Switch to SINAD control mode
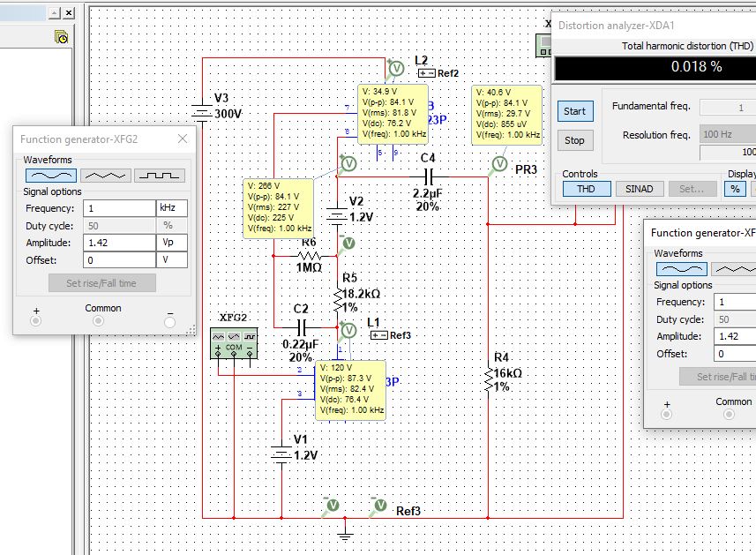The image size is (756, 555). click(x=640, y=189)
